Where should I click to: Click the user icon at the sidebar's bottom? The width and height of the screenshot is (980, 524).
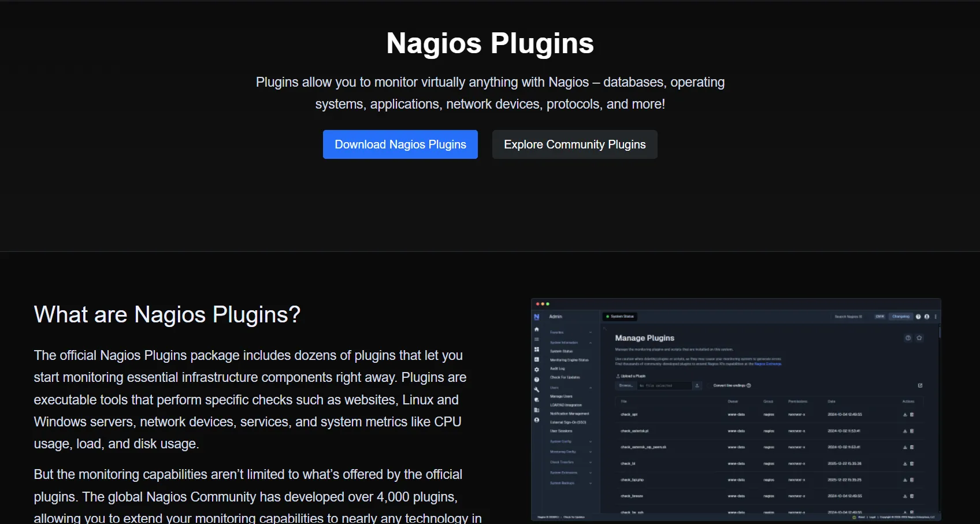pos(536,420)
